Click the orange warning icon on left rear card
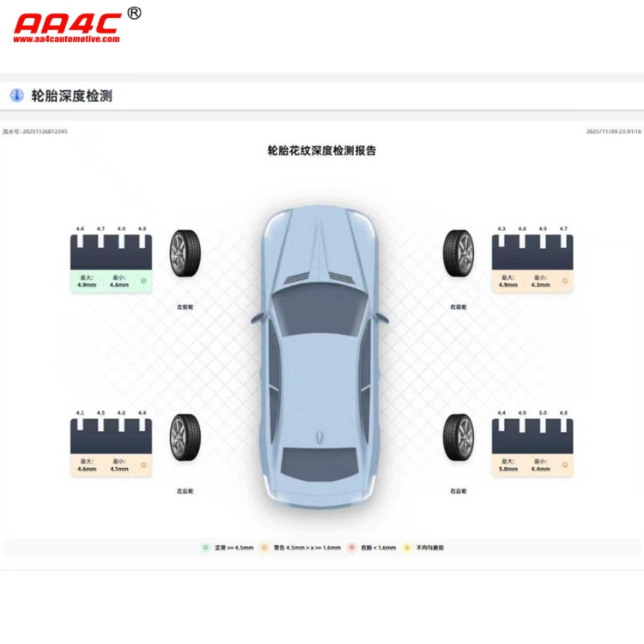 (143, 465)
